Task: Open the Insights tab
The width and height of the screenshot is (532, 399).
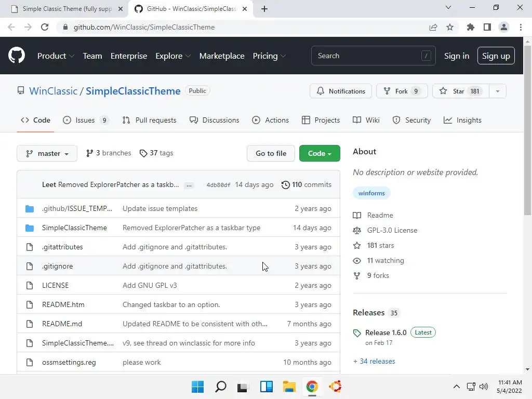Action: [x=462, y=120]
